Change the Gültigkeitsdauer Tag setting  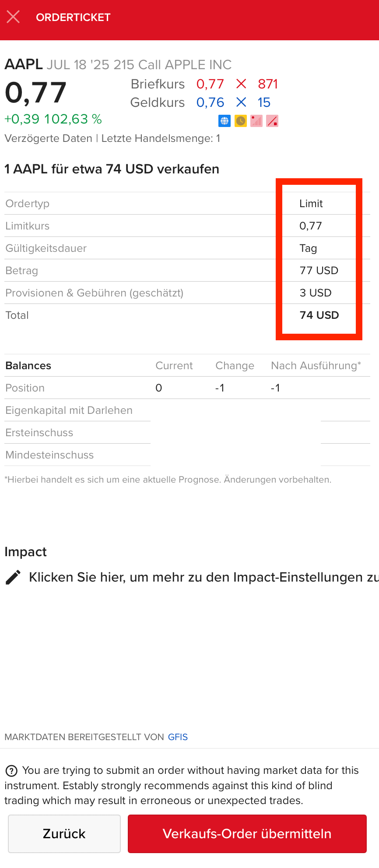click(309, 248)
